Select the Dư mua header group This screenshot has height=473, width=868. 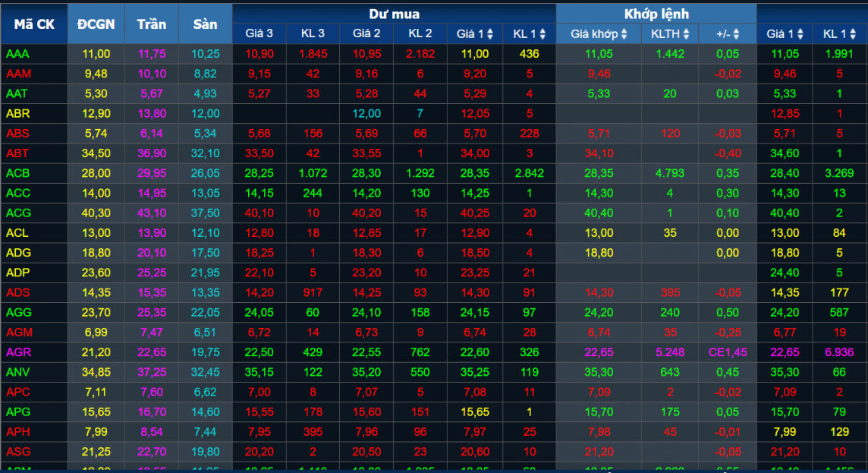coord(394,14)
